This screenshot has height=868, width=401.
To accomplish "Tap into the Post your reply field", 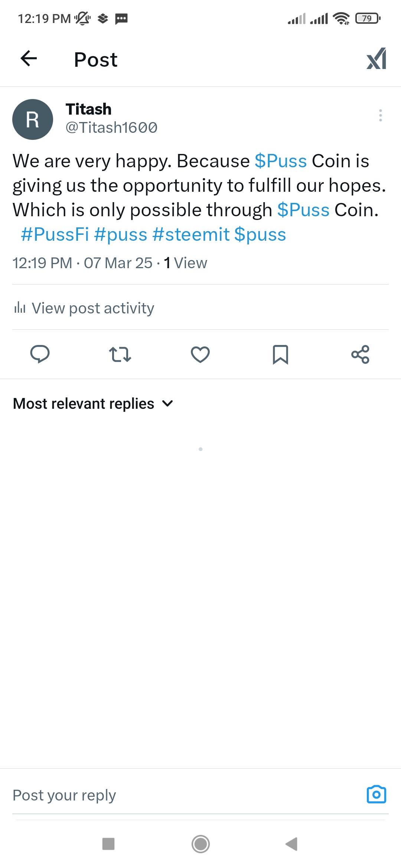I will [186, 795].
